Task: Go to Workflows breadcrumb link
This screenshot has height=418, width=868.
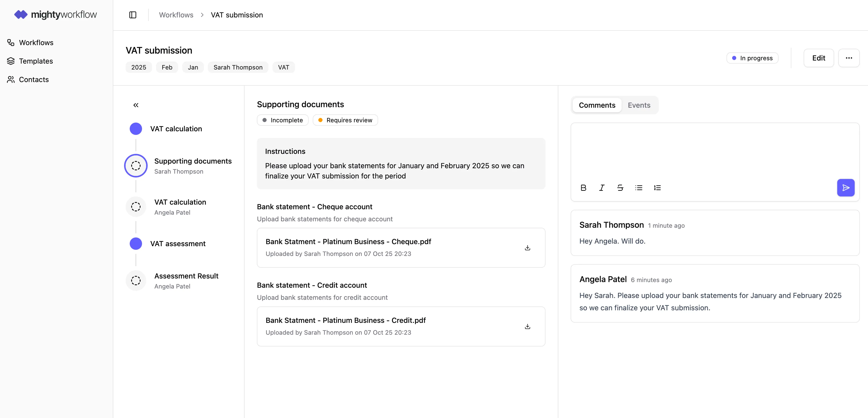Action: click(x=176, y=15)
